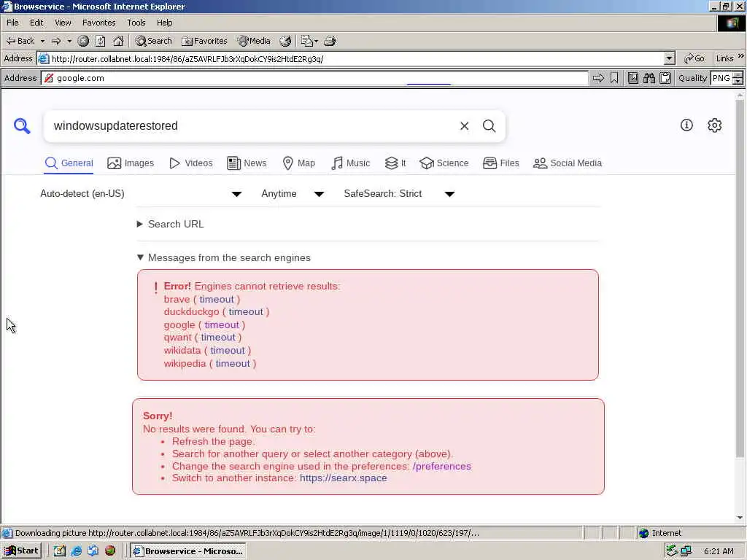Image resolution: width=747 pixels, height=560 pixels.
Task: Open the Mail toolbar icon
Action: 309,41
